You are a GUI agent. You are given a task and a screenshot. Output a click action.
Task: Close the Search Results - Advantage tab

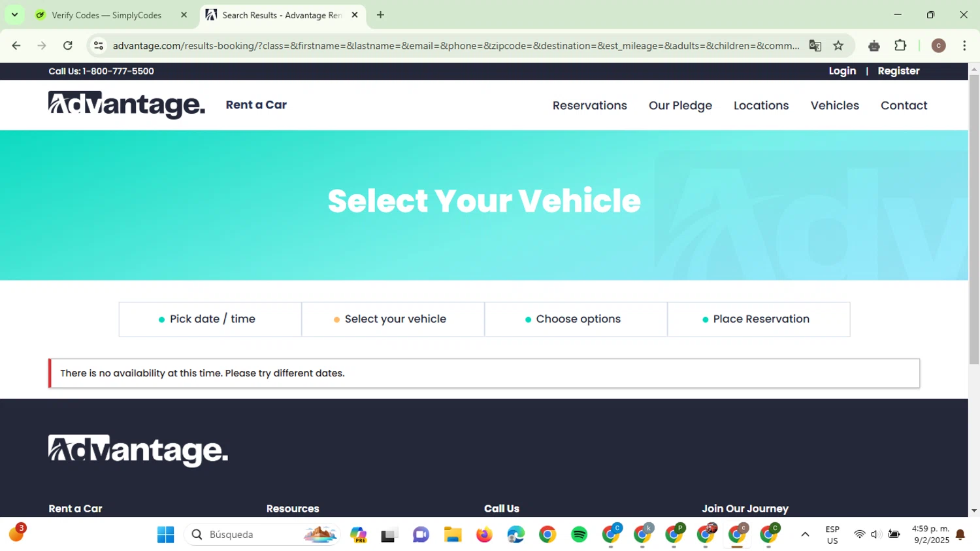(355, 15)
